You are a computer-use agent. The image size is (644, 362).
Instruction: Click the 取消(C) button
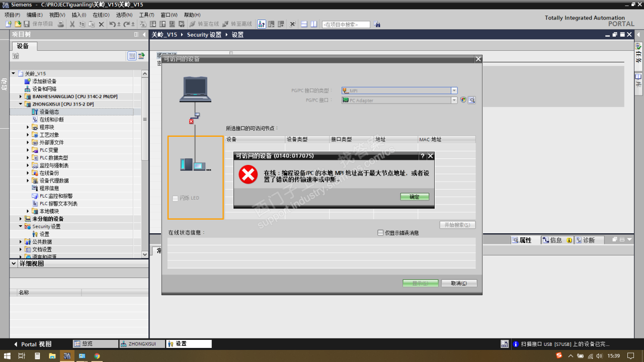459,283
